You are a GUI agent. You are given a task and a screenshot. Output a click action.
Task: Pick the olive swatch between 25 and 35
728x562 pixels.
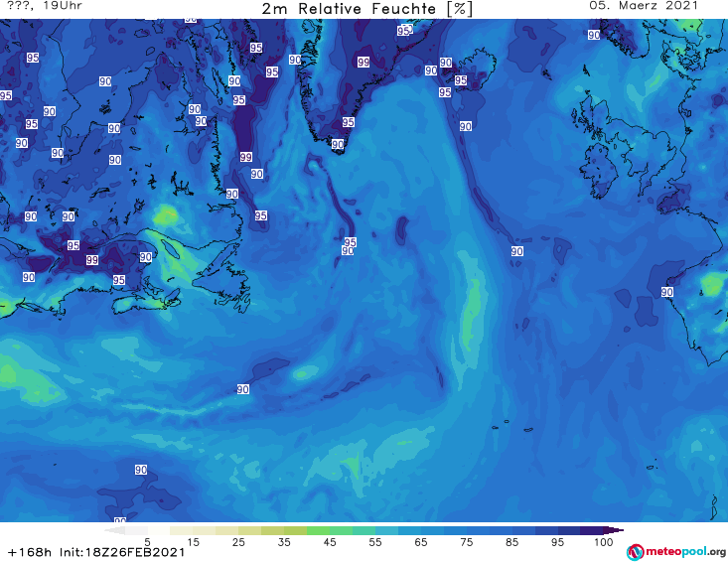(x=272, y=530)
